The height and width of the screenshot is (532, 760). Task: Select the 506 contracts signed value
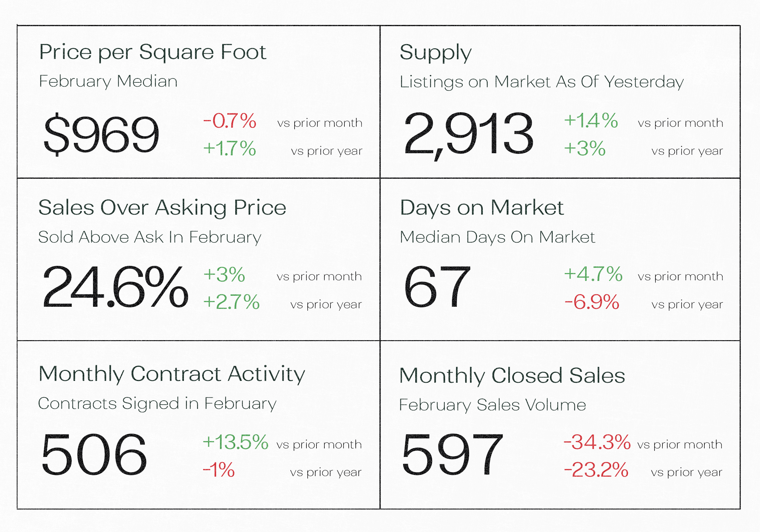[x=94, y=455]
